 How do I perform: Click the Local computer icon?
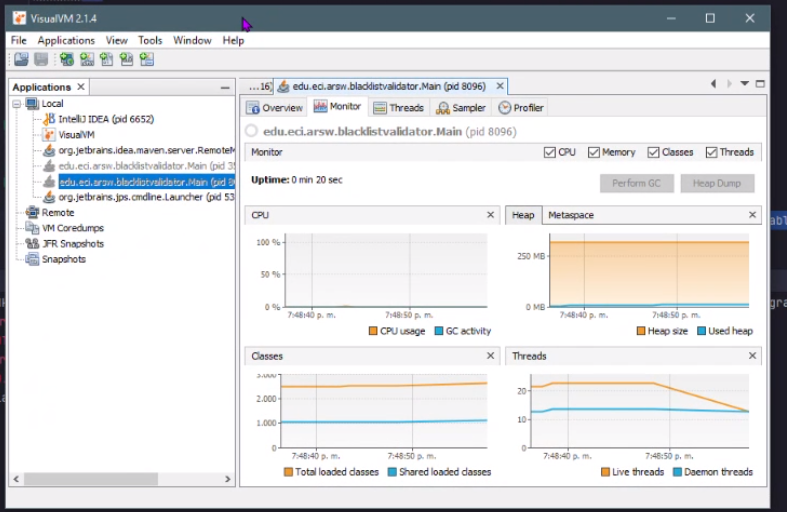coord(33,103)
